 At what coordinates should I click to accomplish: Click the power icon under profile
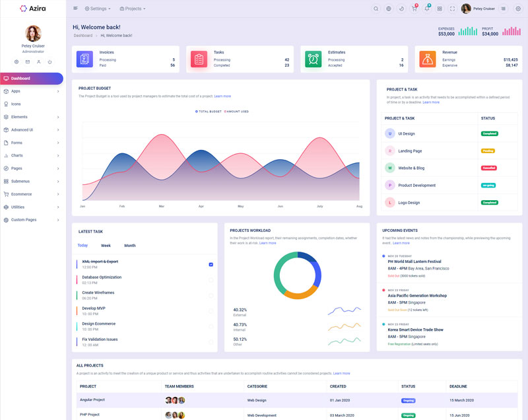pyautogui.click(x=49, y=61)
